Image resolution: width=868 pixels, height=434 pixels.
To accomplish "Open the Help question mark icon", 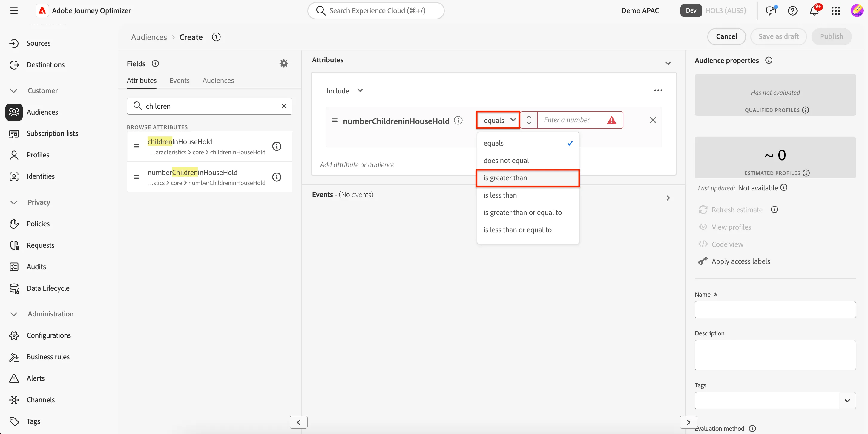I will [x=792, y=10].
